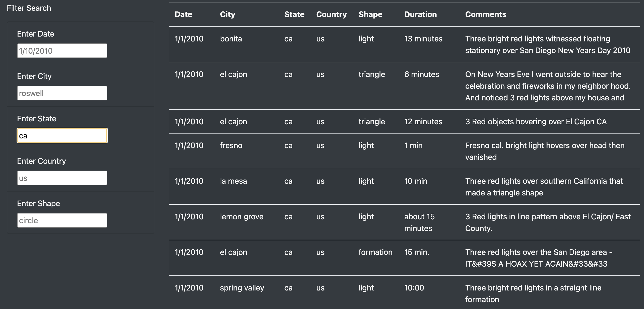Click the Enter Shape input field
Image resolution: width=644 pixels, height=309 pixels.
tap(62, 220)
